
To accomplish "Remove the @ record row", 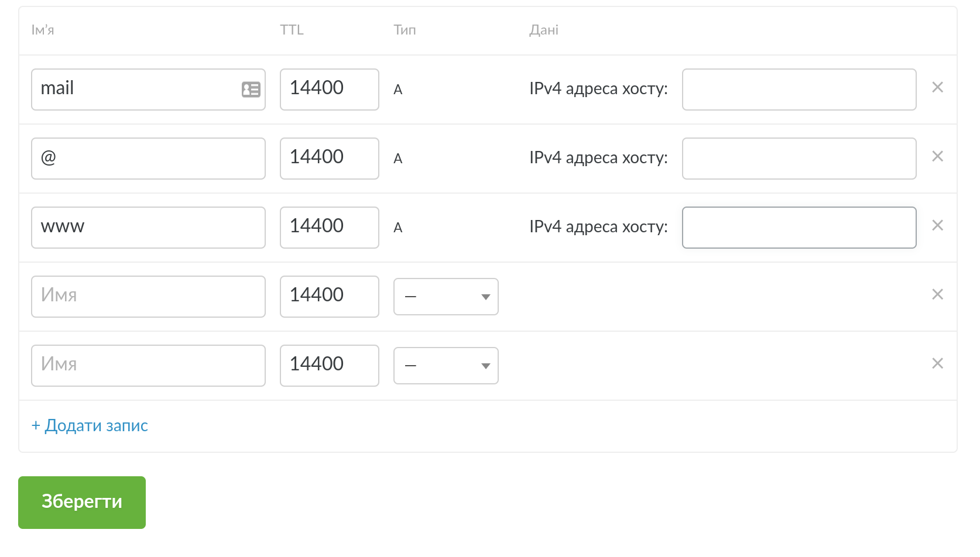I will [x=937, y=157].
